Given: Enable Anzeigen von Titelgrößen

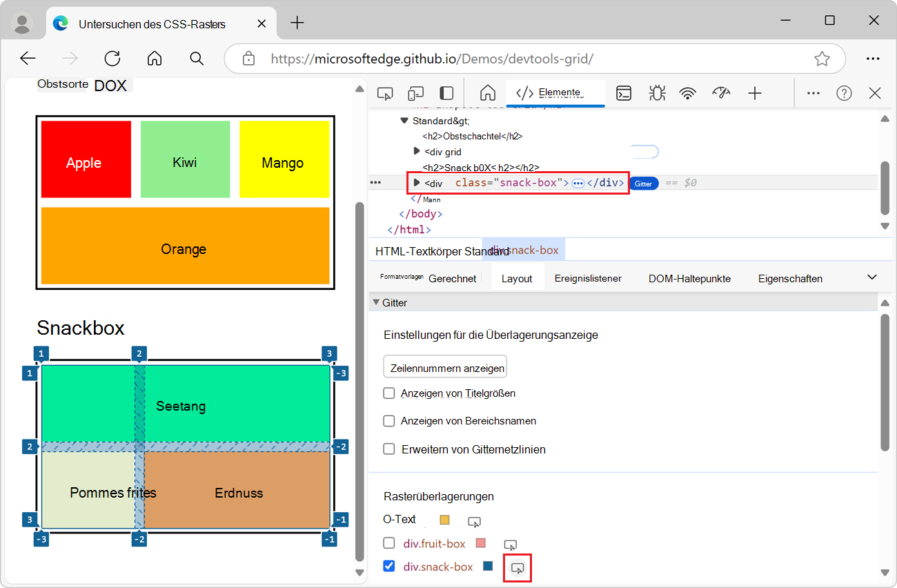Looking at the screenshot, I should coord(388,393).
